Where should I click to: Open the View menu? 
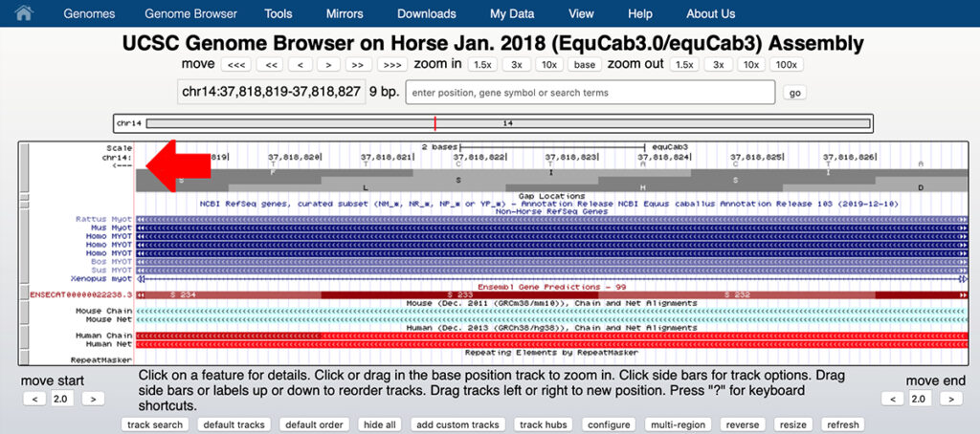point(581,13)
